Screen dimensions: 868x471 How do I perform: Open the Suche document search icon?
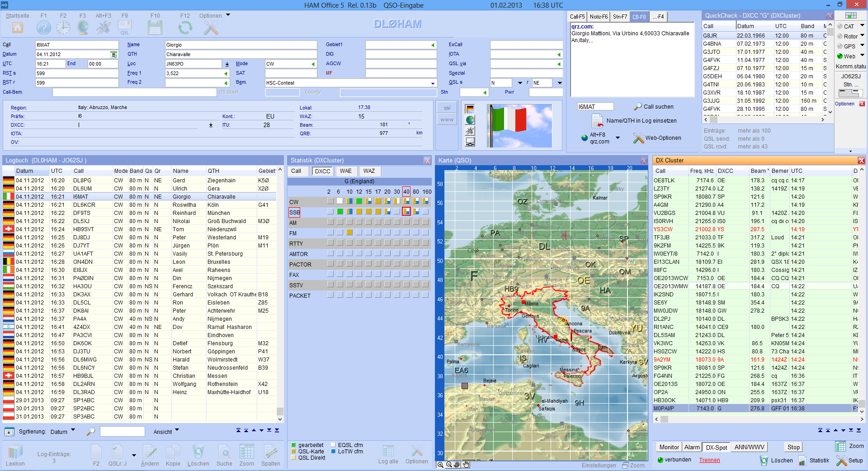pos(224,452)
